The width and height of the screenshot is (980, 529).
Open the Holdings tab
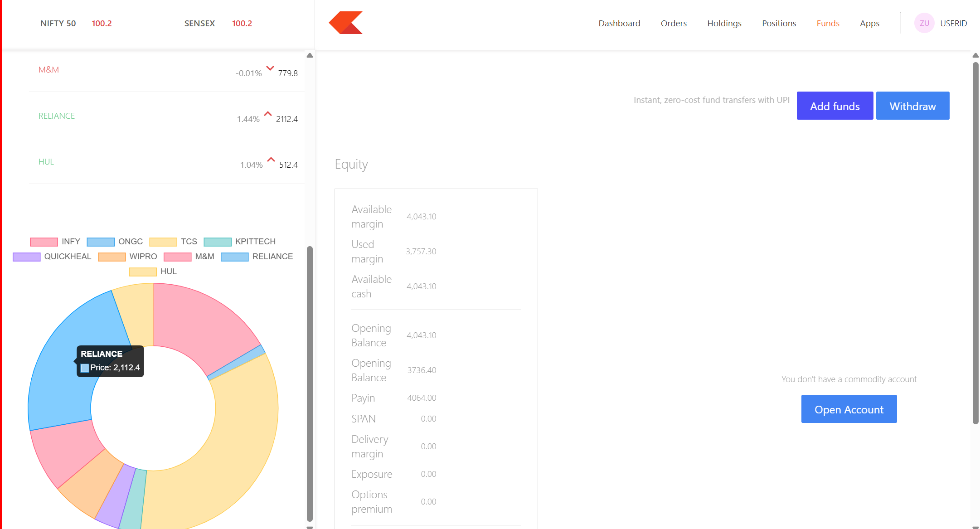(x=724, y=23)
